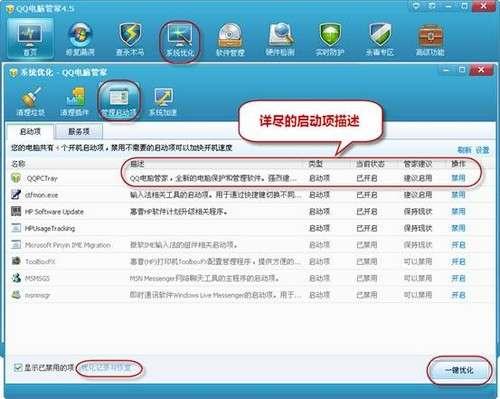Open the 修复漏洞 globe icon

[80, 38]
